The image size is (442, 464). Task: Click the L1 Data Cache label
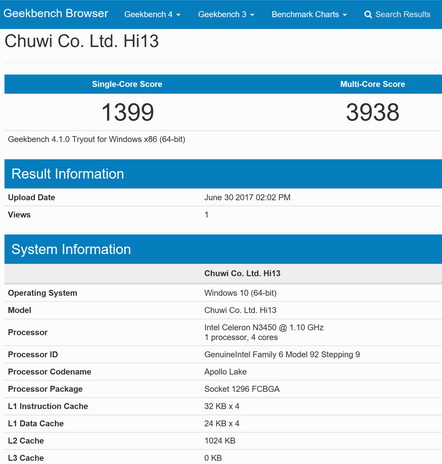(36, 424)
